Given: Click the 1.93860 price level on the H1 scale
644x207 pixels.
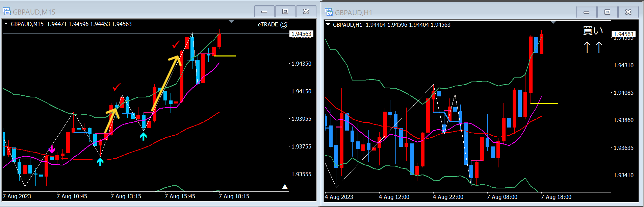Looking at the screenshot, I should (x=624, y=120).
